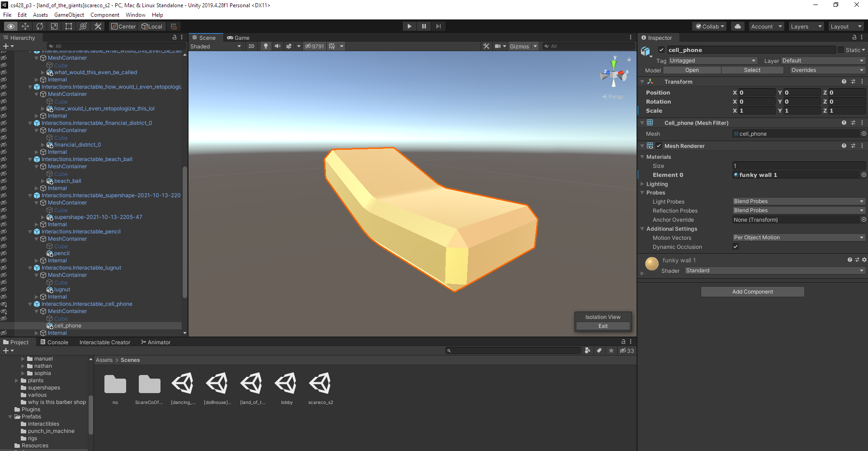This screenshot has width=868, height=451.
Task: Open Motion Vectors dropdown
Action: [x=799, y=237]
